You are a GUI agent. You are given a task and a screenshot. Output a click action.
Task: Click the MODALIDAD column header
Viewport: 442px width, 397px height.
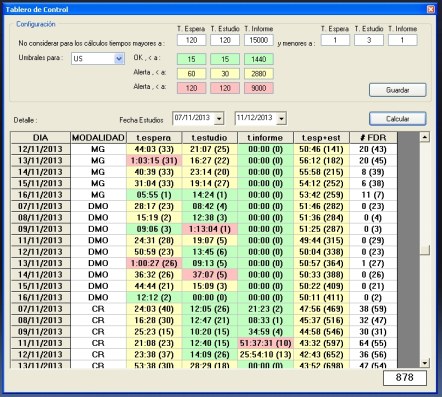(98, 138)
